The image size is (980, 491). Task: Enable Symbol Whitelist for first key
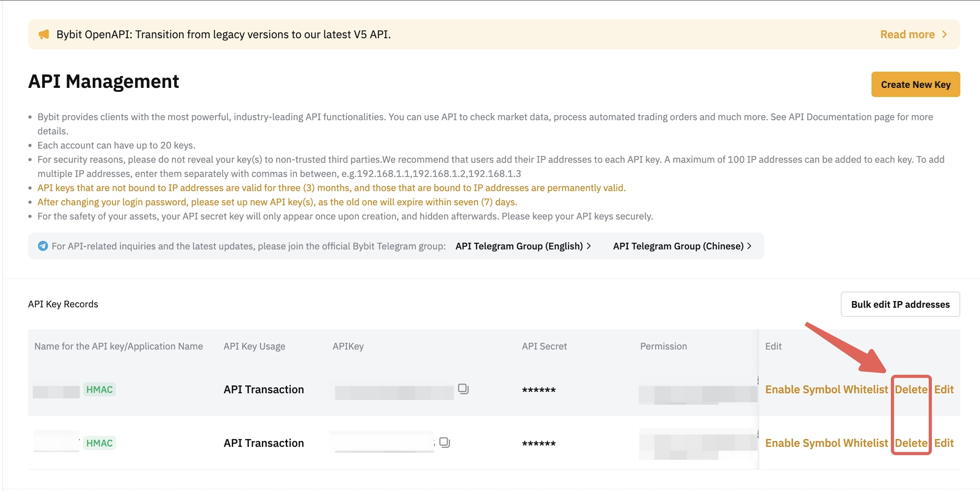[x=826, y=389]
